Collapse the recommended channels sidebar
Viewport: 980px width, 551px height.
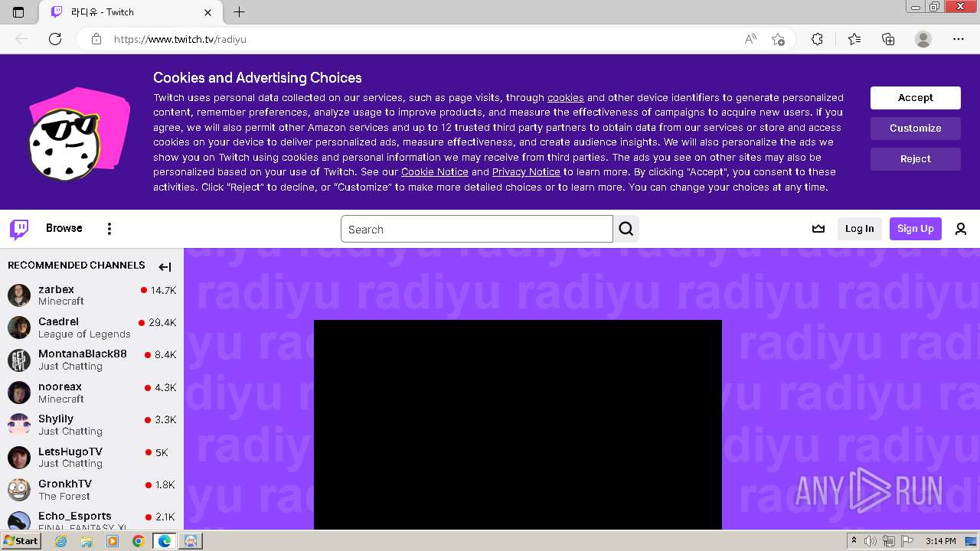165,266
